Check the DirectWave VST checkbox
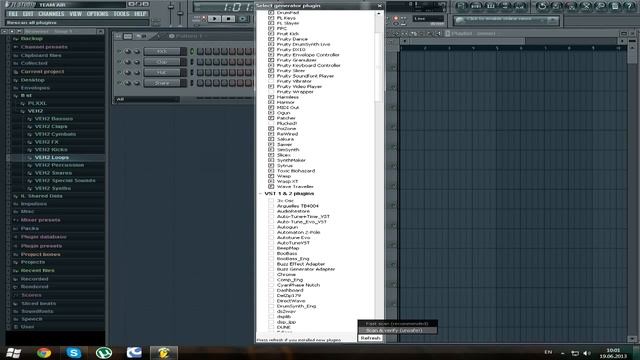The image size is (640, 360). [271, 301]
